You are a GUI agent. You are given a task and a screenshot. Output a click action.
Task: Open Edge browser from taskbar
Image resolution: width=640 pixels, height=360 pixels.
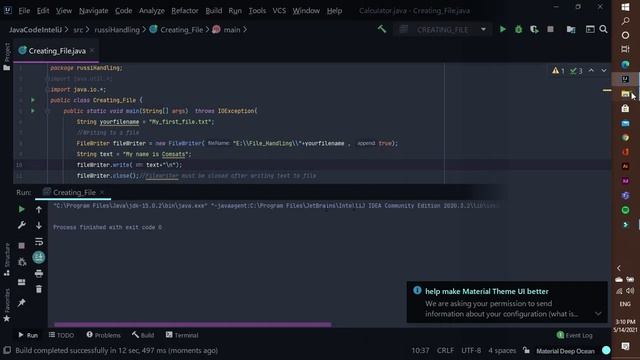(x=625, y=64)
